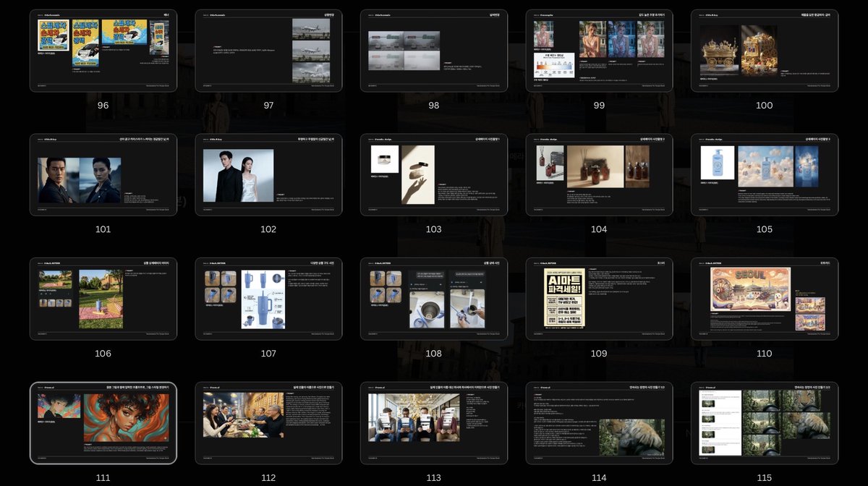Select slide 106 thumbnail with picnic blanket
This screenshot has width=868, height=486.
[x=103, y=299]
